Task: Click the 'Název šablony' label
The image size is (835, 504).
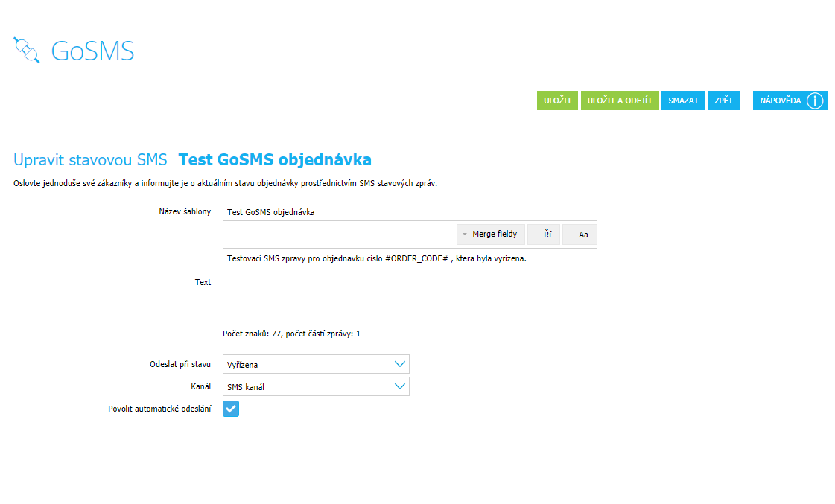Action: (x=185, y=212)
